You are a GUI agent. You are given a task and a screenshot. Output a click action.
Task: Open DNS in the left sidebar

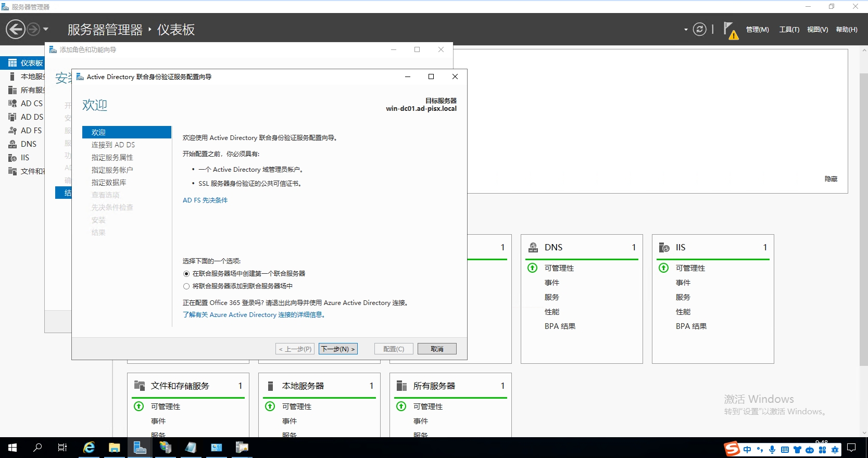click(x=28, y=144)
